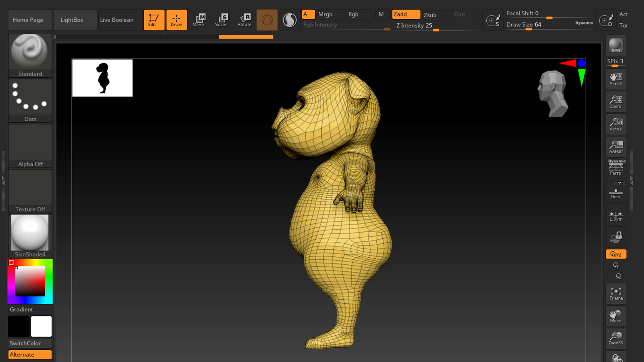Screen dimensions: 644x362
Task: Enable Zadd sculpt mode
Action: tap(406, 14)
